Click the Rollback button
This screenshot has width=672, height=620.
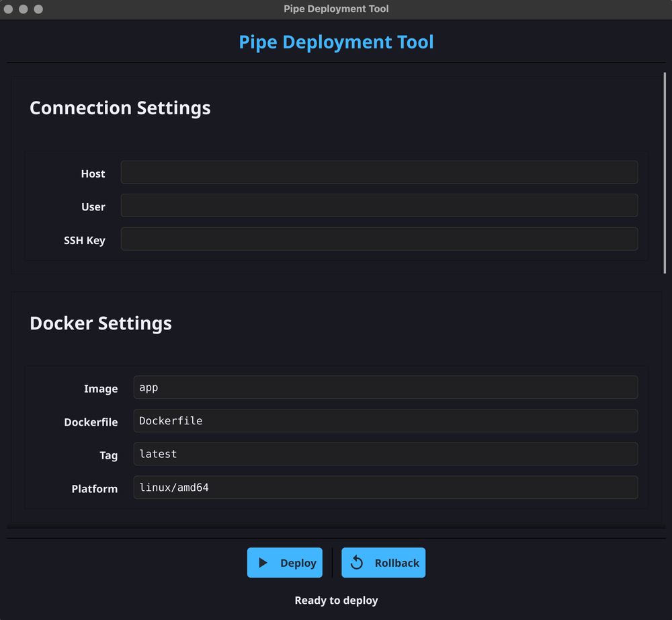[383, 563]
